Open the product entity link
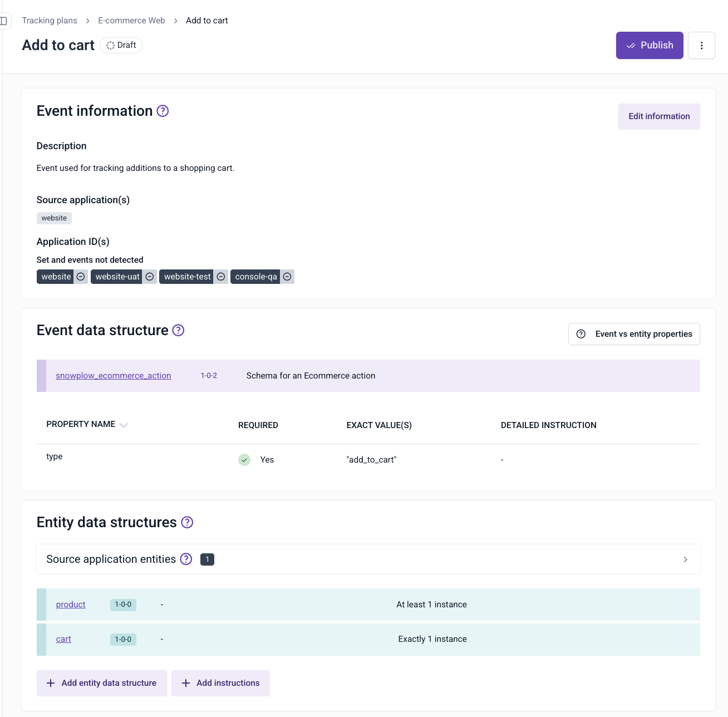 (x=71, y=605)
